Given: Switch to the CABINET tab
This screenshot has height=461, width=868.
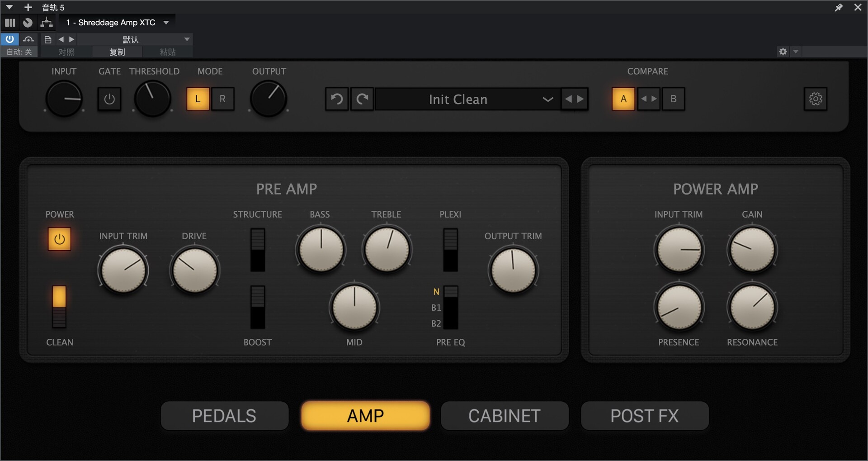Looking at the screenshot, I should [505, 416].
